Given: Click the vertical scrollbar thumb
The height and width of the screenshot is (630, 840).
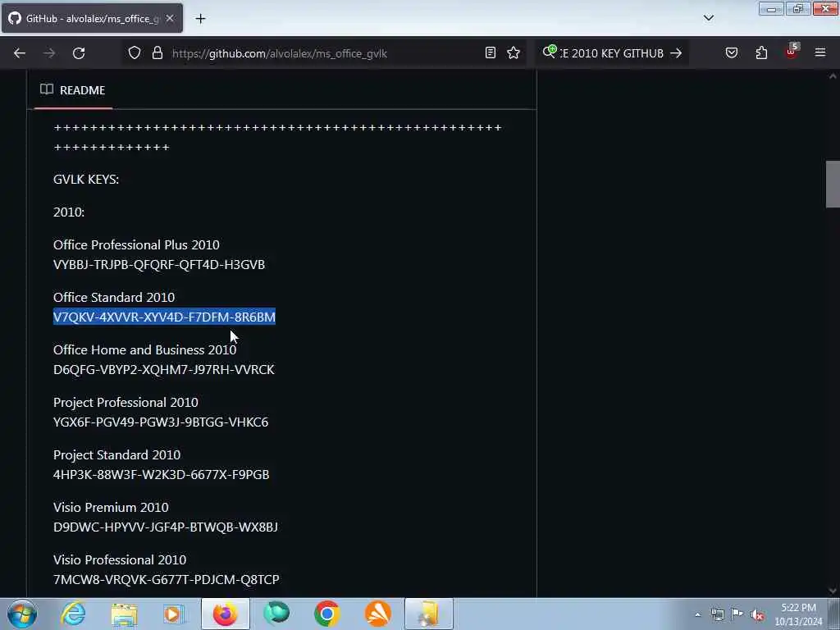Looking at the screenshot, I should 833,184.
